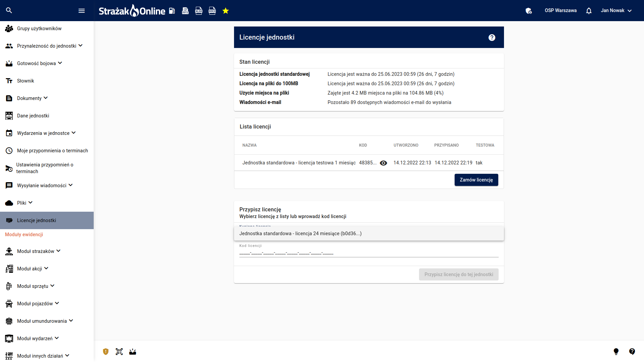
Task: Expand Dokumenty menu
Action: click(46, 98)
